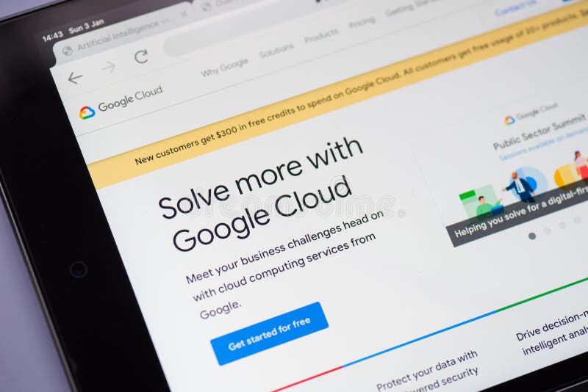Click the Get started for free button
This screenshot has height=392, width=588.
[269, 333]
